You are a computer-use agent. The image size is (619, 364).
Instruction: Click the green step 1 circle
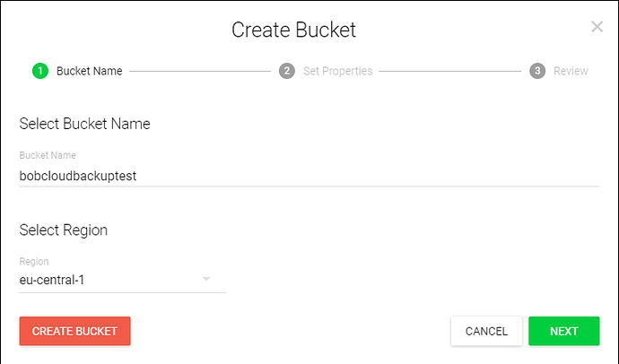39,71
